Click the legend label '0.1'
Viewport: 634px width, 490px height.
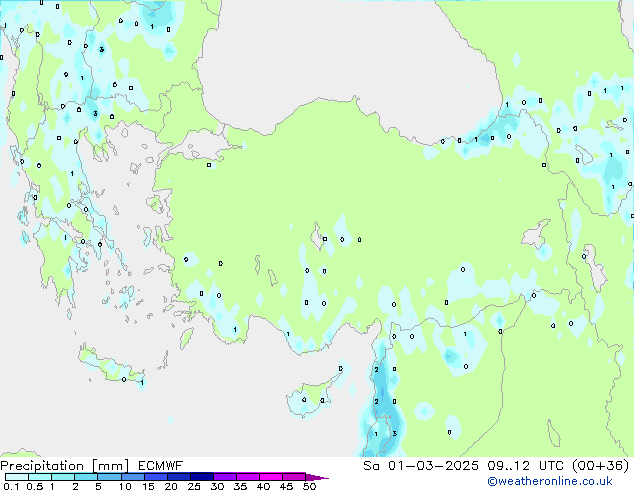coord(11,486)
